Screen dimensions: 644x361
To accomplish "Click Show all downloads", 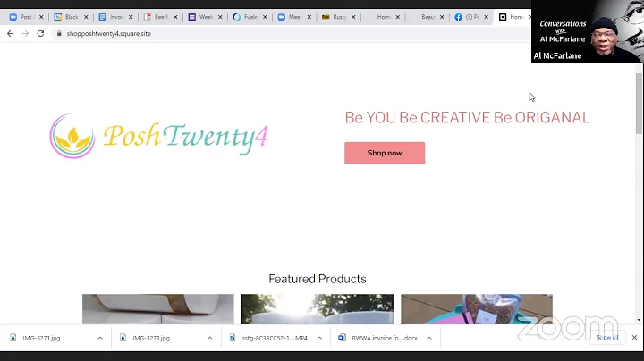I will pyautogui.click(x=607, y=337).
